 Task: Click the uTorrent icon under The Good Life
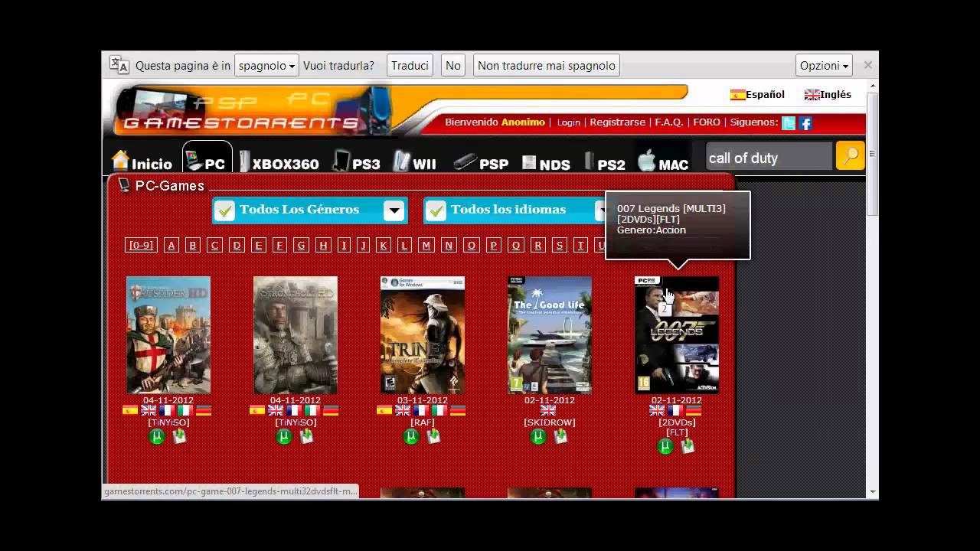tap(538, 436)
